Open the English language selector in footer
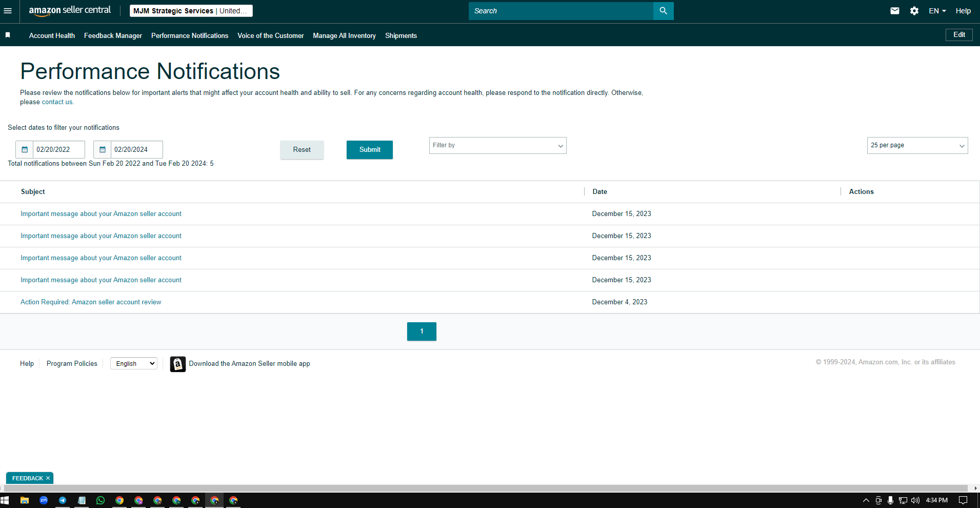This screenshot has width=980, height=508. pos(134,364)
